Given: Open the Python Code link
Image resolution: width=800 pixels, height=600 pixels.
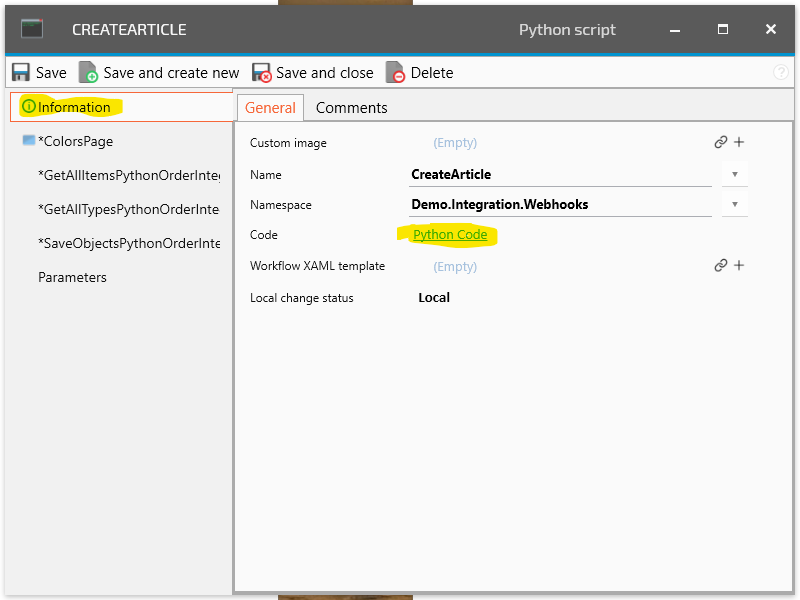Looking at the screenshot, I should [450, 235].
